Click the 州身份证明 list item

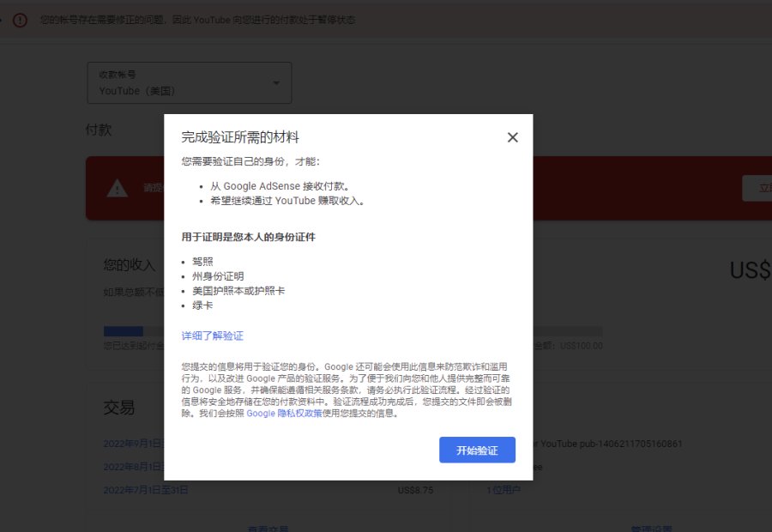218,276
